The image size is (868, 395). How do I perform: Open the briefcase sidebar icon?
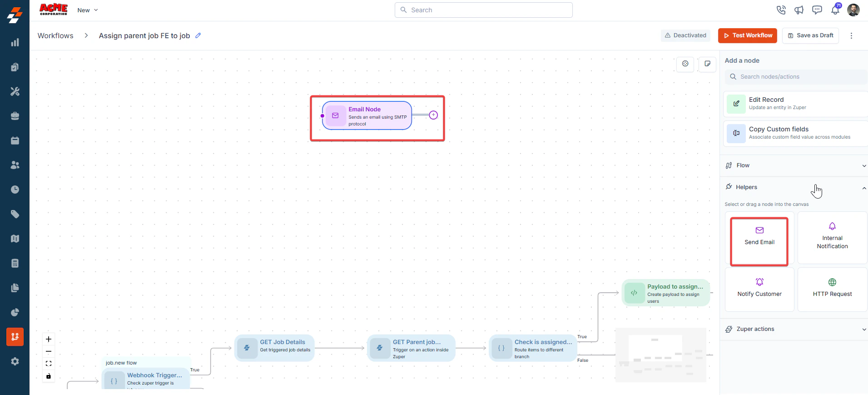pyautogui.click(x=15, y=116)
